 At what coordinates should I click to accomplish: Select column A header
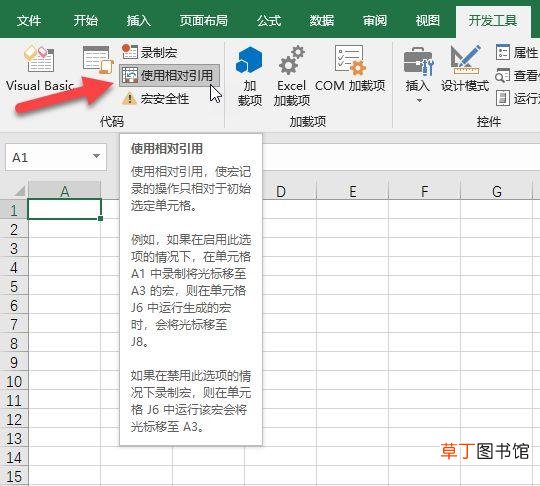point(64,191)
